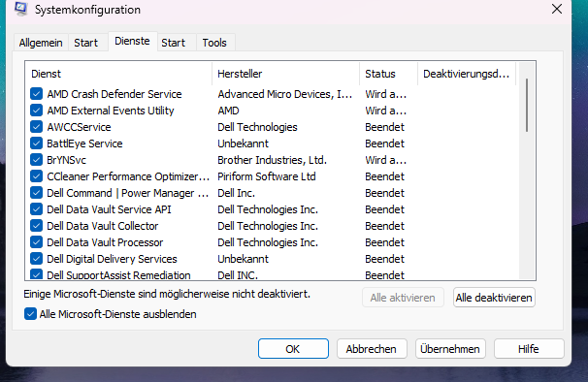
Task: Sort by the Dienst column header
Action: (118, 74)
